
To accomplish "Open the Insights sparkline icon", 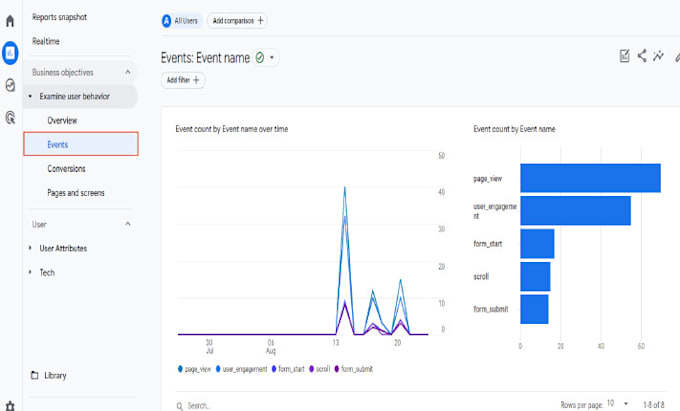I will coord(658,56).
